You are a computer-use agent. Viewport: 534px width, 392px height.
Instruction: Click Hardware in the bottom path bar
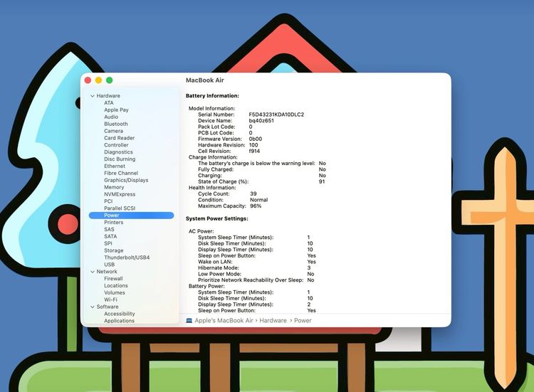coord(273,321)
